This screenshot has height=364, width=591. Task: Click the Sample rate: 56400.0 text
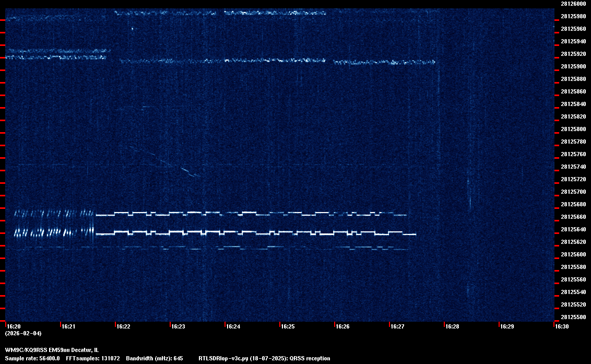click(x=32, y=359)
